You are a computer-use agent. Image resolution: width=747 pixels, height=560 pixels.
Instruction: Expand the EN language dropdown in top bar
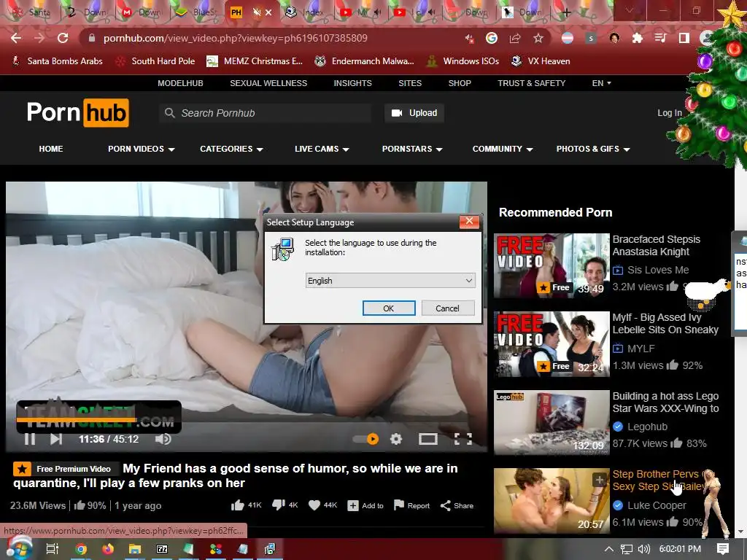pos(602,83)
